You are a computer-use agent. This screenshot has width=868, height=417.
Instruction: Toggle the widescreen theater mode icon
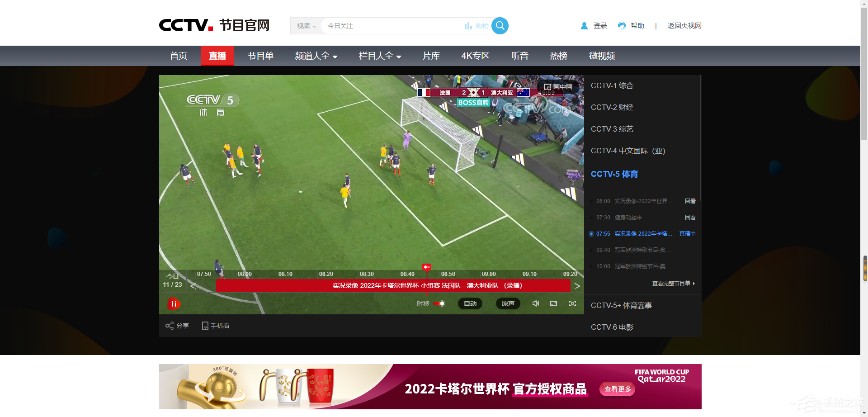point(553,303)
